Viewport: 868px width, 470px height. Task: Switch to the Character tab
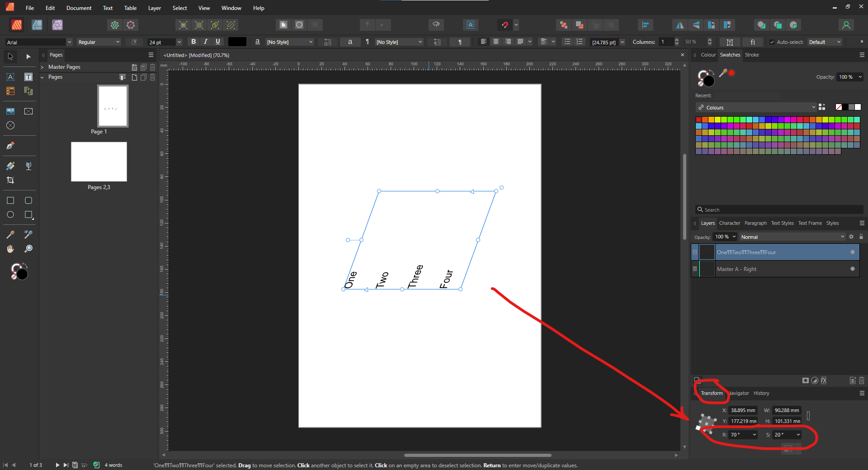730,223
